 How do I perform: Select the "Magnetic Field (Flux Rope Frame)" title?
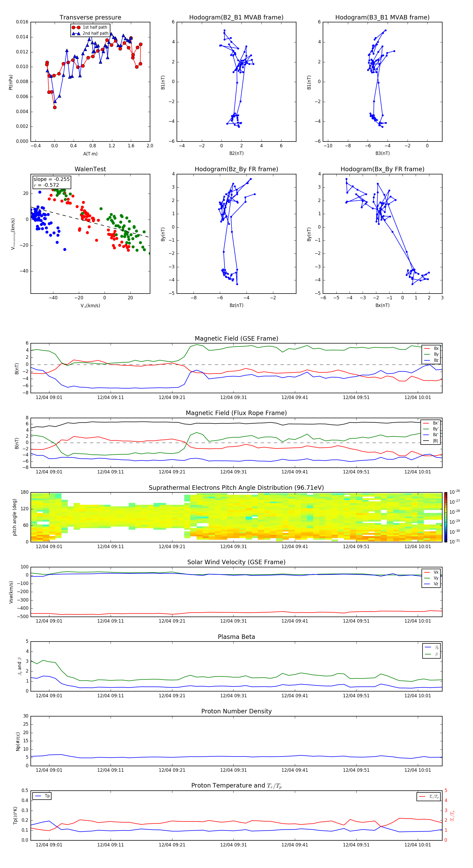(x=236, y=413)
